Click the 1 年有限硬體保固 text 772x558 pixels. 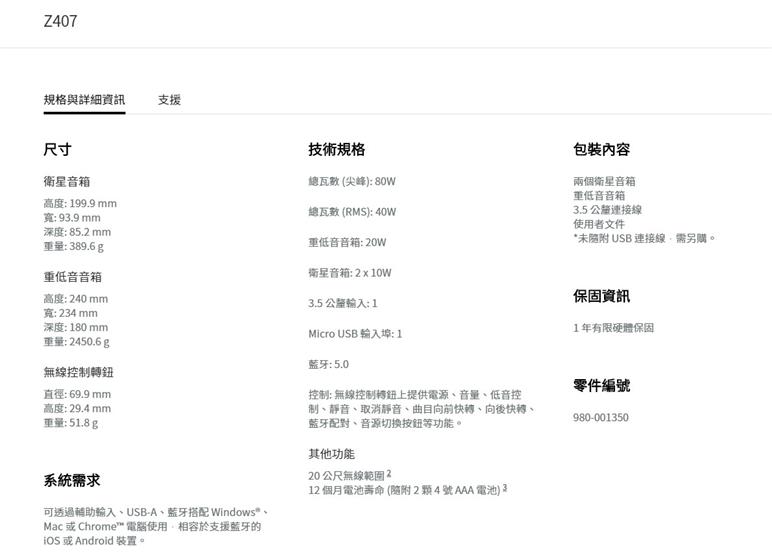[x=613, y=328]
